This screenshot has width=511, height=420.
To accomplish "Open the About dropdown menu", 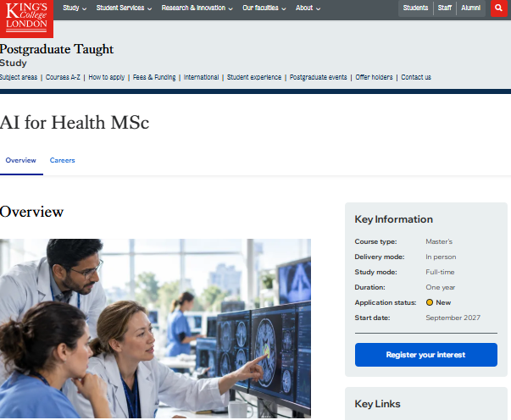I will point(308,8).
